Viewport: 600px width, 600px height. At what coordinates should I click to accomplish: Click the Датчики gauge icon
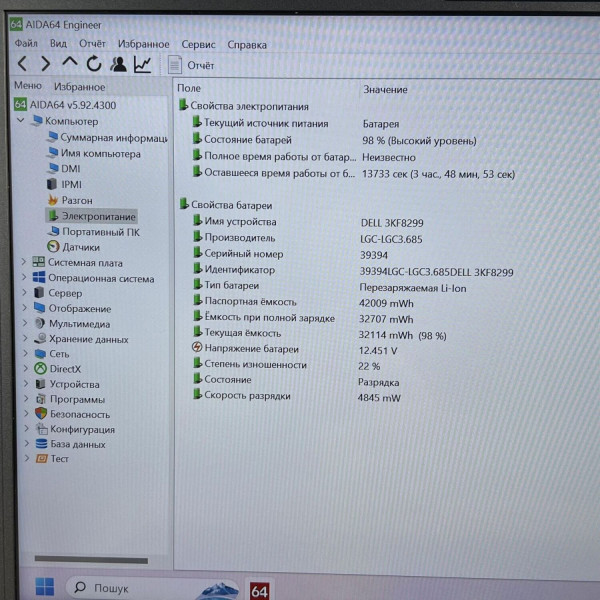[53, 247]
